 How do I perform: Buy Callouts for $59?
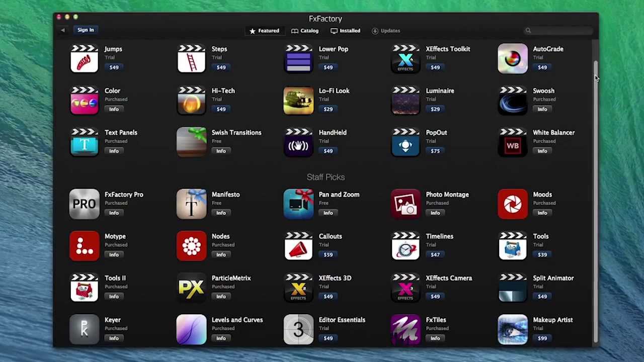328,254
